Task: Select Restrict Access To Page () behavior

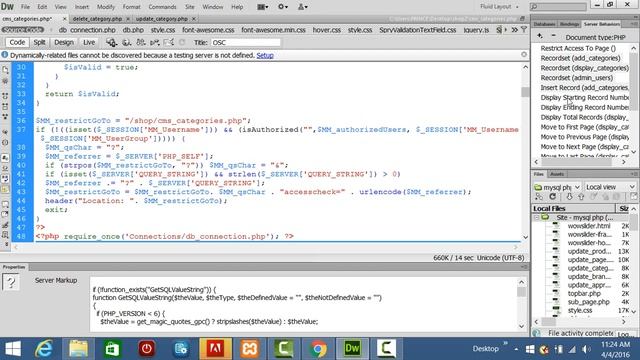Action: pyautogui.click(x=578, y=48)
